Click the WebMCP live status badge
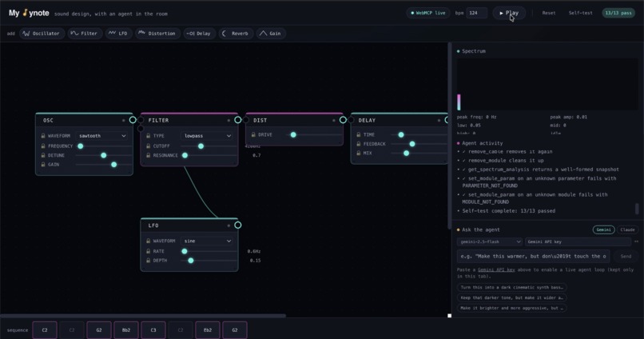This screenshot has height=339, width=644. (428, 13)
